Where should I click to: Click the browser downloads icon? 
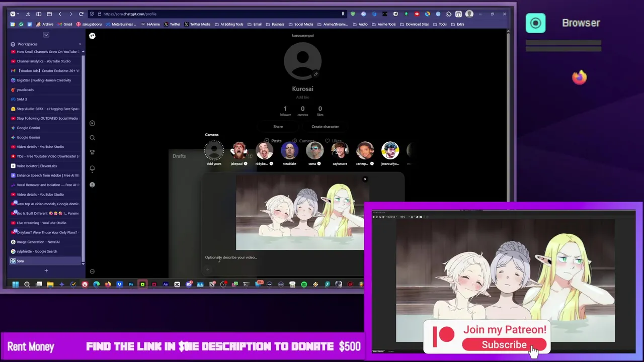[28, 14]
